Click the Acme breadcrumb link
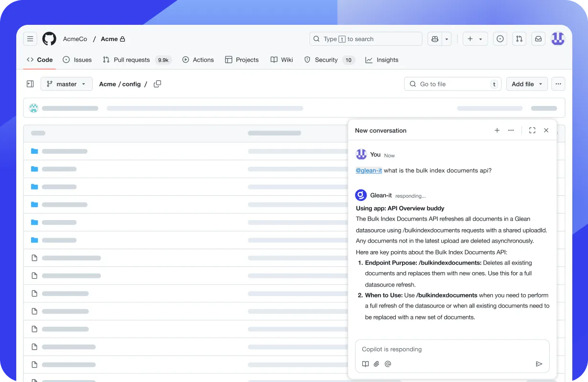This screenshot has height=382, width=588. click(x=108, y=84)
